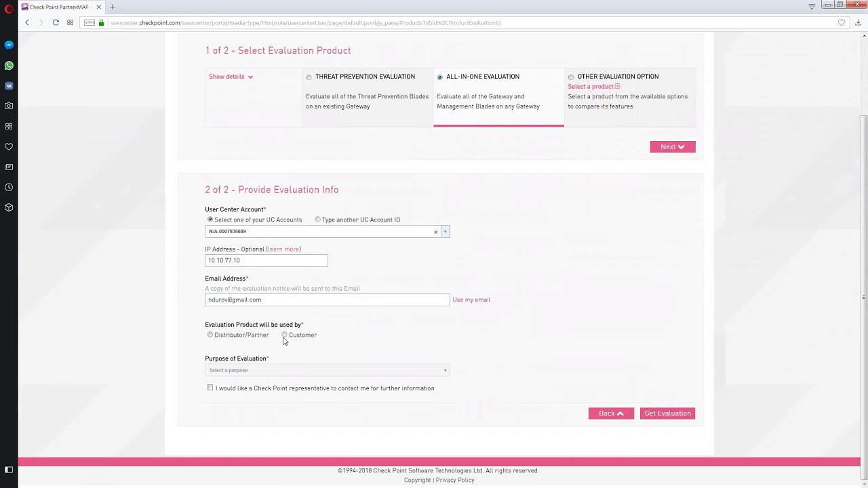Open the UC Account dropdown arrow

445,232
